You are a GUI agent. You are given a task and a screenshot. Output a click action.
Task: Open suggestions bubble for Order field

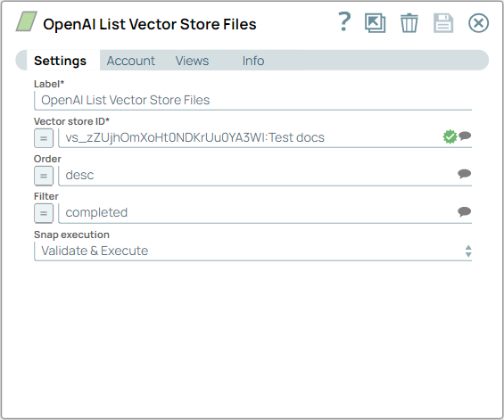tap(465, 174)
